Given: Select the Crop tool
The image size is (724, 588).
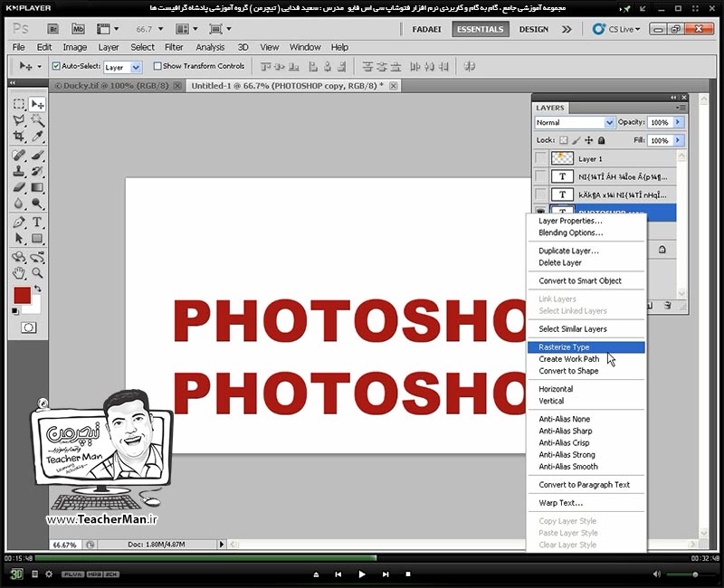Looking at the screenshot, I should point(19,137).
